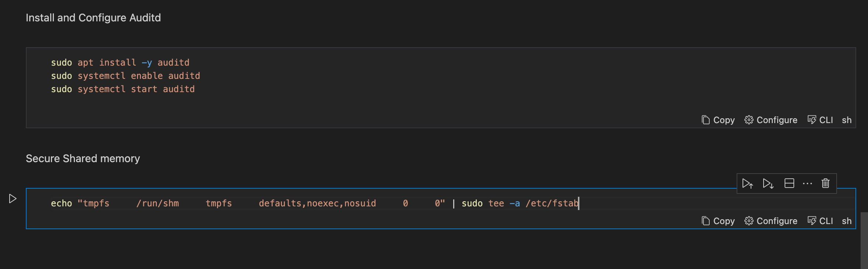868x269 pixels.
Task: Copy the auditd install commands
Action: click(x=718, y=120)
